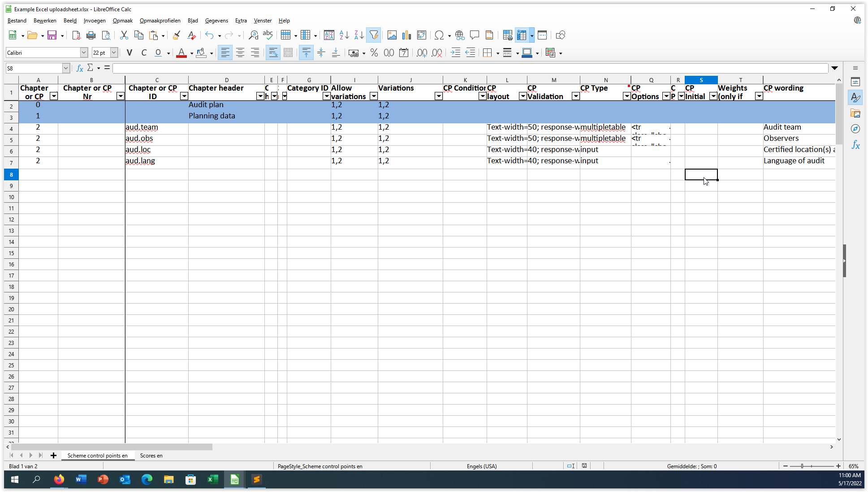This screenshot has width=868, height=492.
Task: Insert special character omega icon
Action: point(439,35)
